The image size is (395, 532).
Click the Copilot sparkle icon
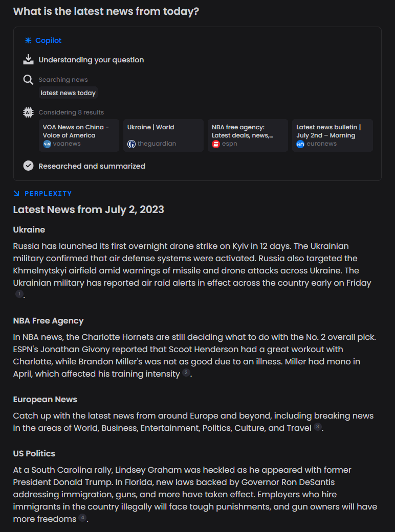point(28,40)
